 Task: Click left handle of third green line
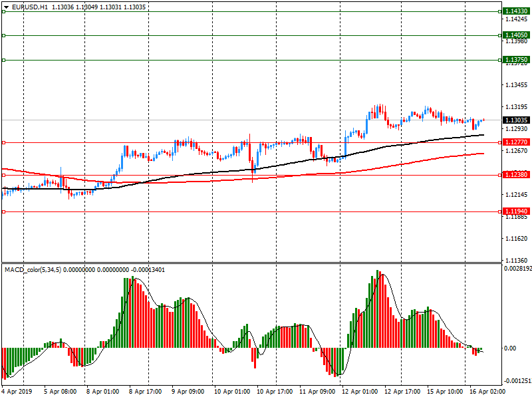3,60
